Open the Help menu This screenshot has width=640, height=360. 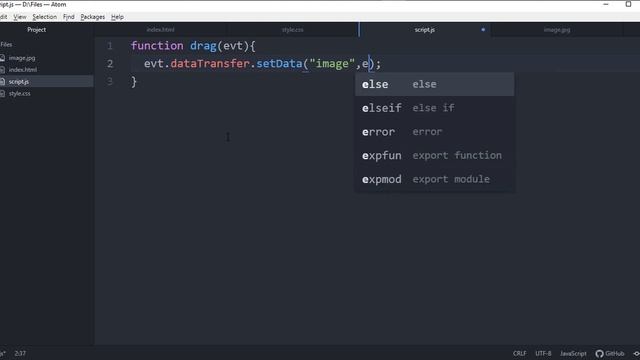click(117, 17)
